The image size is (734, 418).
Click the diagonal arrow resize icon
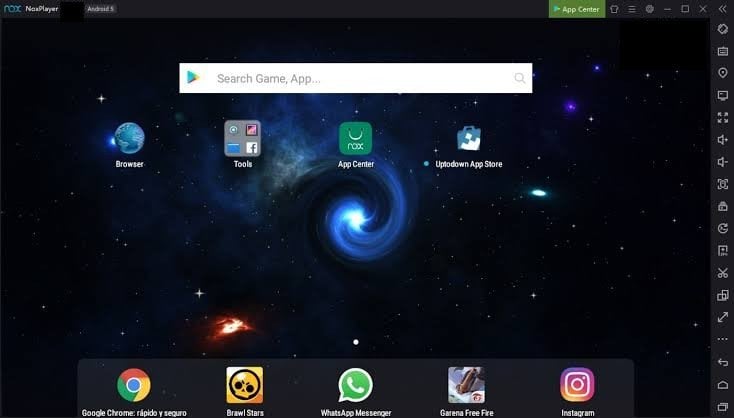tap(723, 317)
